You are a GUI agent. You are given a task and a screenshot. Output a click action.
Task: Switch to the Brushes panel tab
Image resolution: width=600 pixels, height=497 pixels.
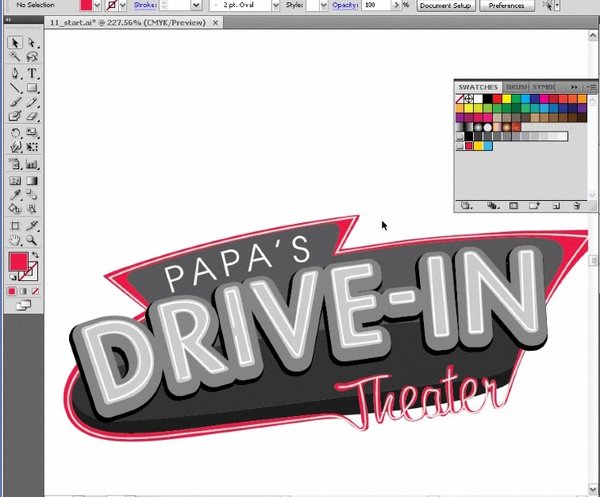point(516,87)
